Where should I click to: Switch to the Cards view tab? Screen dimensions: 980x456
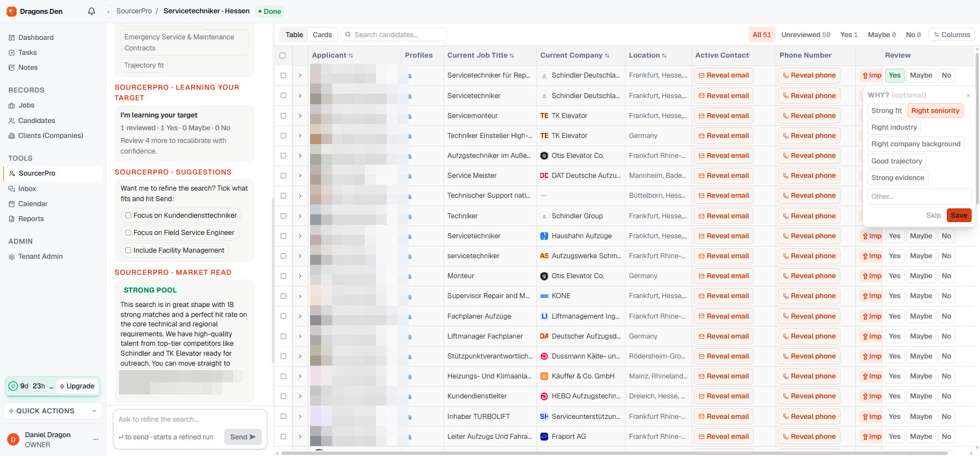point(322,35)
